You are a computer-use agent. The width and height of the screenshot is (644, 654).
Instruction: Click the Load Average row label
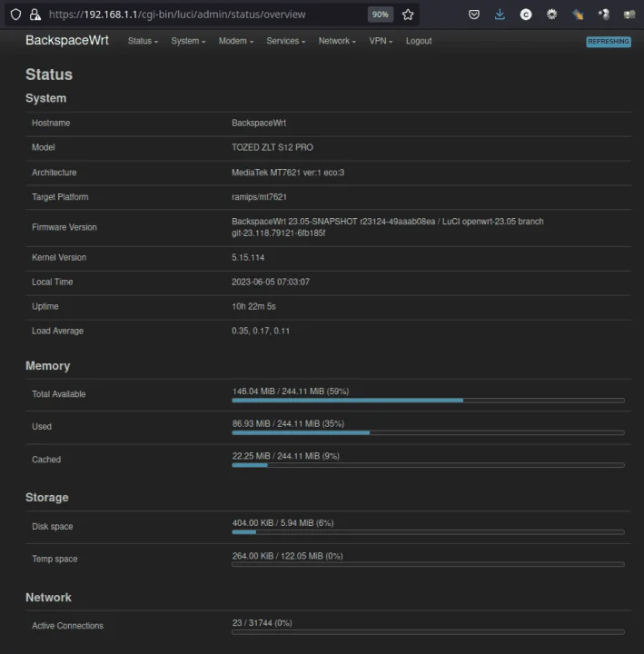pos(57,332)
